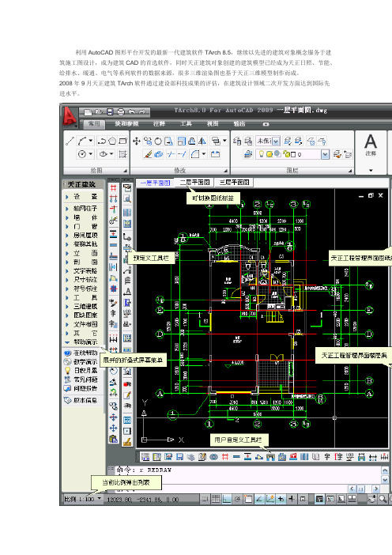Select the Line tool in the 绘图 panel

(x=70, y=142)
